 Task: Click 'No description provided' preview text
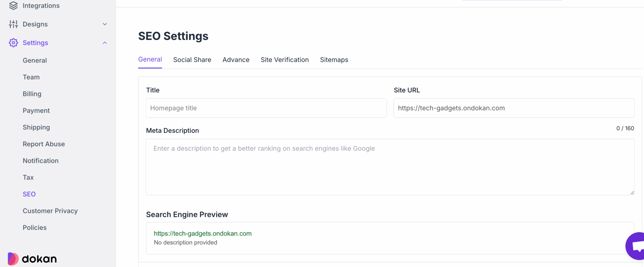click(185, 242)
